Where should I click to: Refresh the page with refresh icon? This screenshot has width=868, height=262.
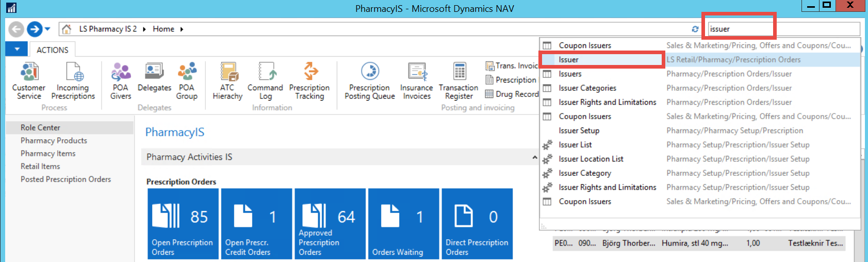tap(695, 29)
